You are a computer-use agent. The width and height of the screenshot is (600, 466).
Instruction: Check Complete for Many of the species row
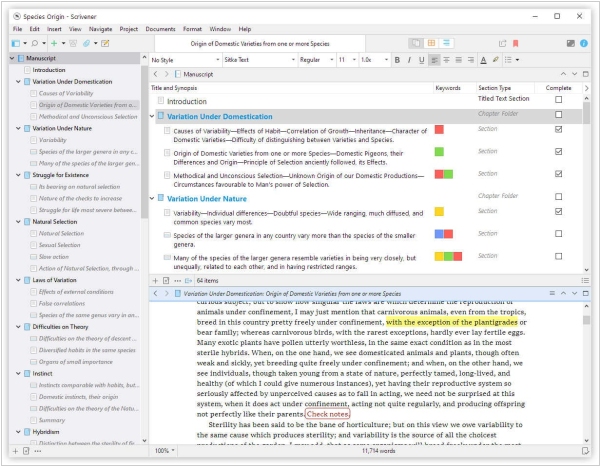tap(559, 256)
